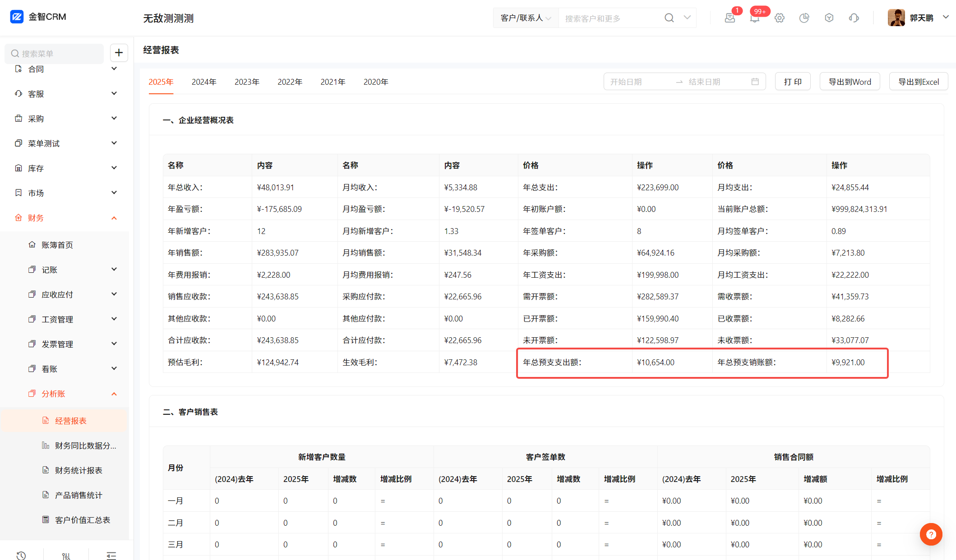956x560 pixels.
Task: Open 财务统计报表 in sidebar
Action: [x=79, y=470]
